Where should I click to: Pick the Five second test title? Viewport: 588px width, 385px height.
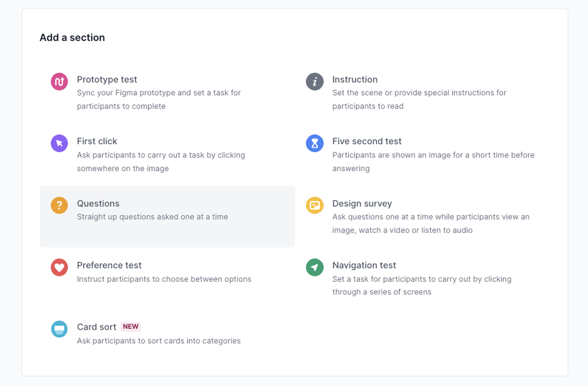(367, 141)
